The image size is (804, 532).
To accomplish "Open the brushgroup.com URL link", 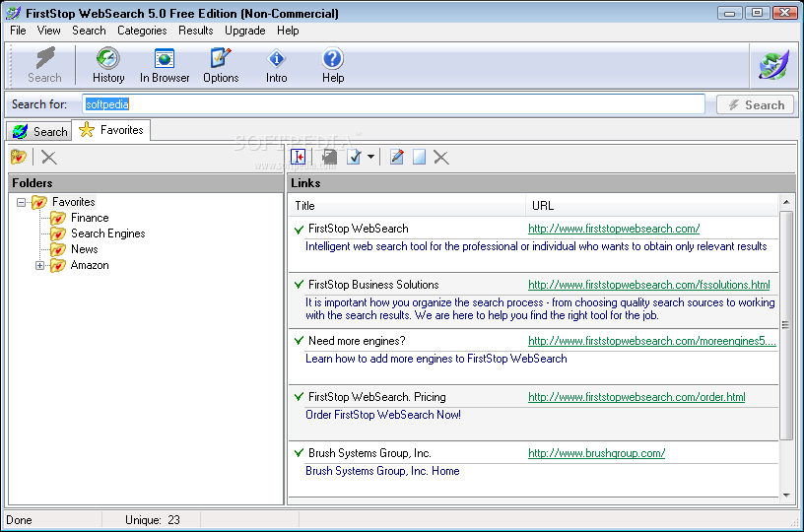I will pos(596,453).
